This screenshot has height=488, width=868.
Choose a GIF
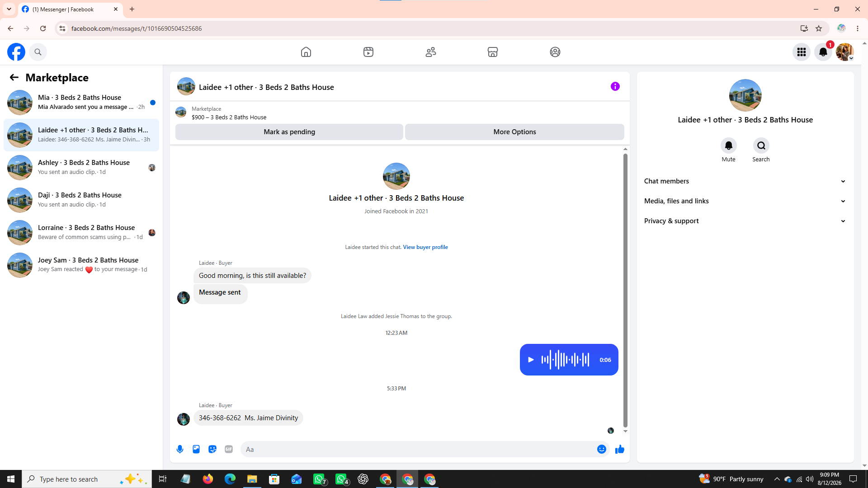pos(229,449)
